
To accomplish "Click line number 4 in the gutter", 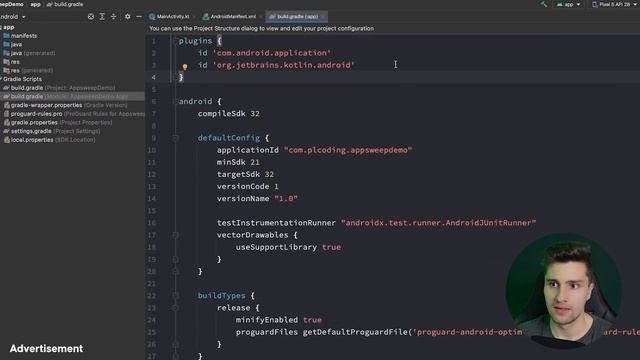I will coord(153,77).
